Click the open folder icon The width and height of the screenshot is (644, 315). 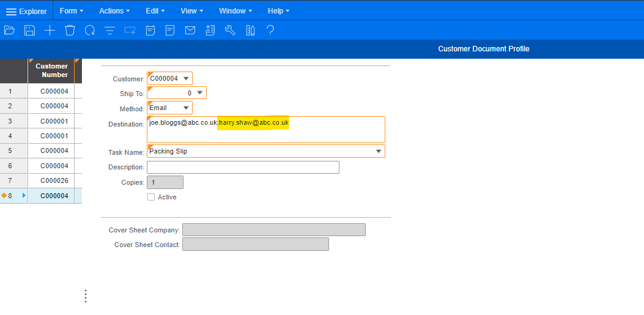[9, 30]
